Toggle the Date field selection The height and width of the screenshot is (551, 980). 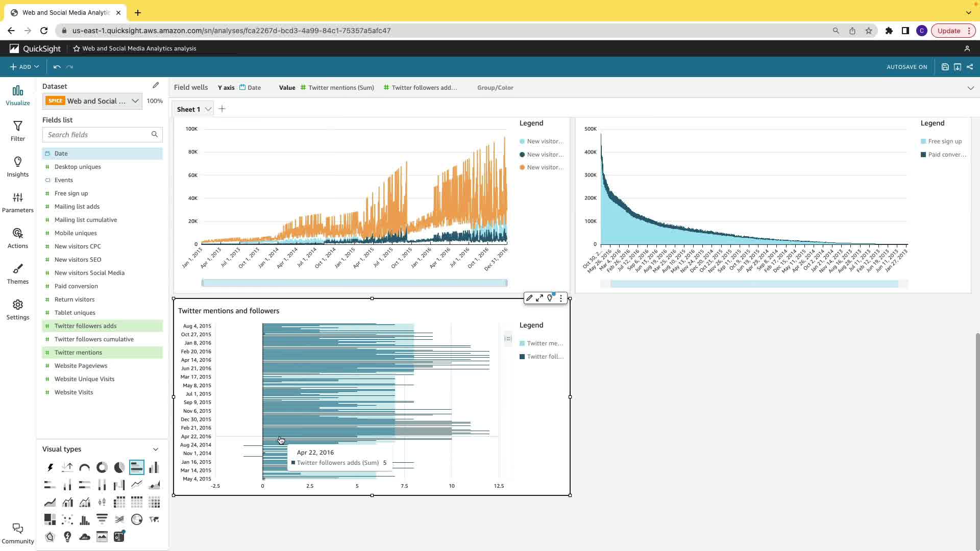[x=61, y=154]
